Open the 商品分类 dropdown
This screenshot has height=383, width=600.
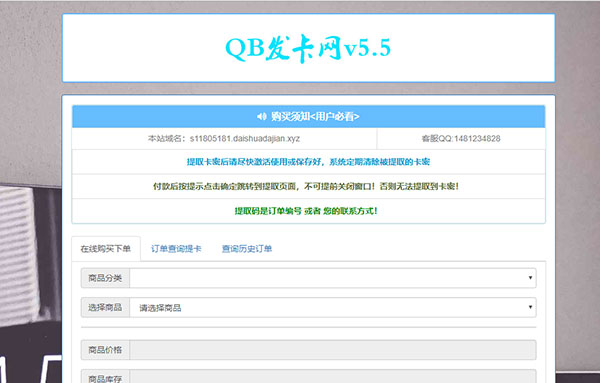coord(333,278)
